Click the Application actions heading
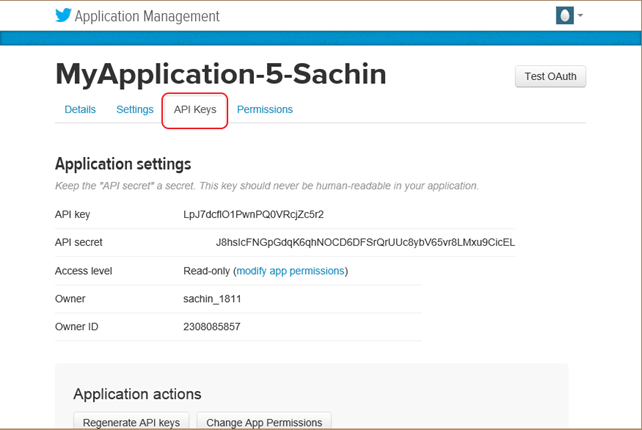642x430 pixels. [x=137, y=394]
